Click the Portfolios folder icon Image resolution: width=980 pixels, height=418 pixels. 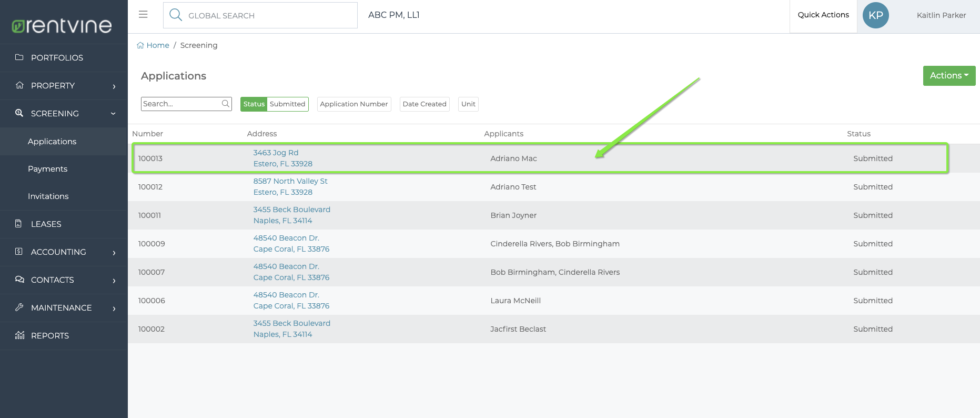tap(19, 57)
